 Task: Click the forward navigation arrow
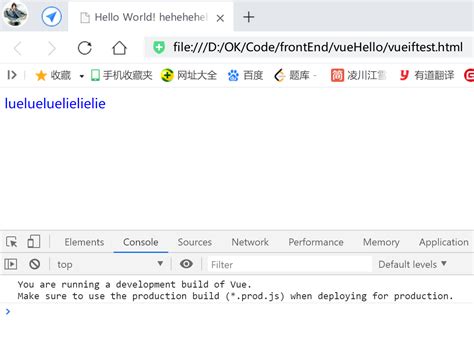51,48
